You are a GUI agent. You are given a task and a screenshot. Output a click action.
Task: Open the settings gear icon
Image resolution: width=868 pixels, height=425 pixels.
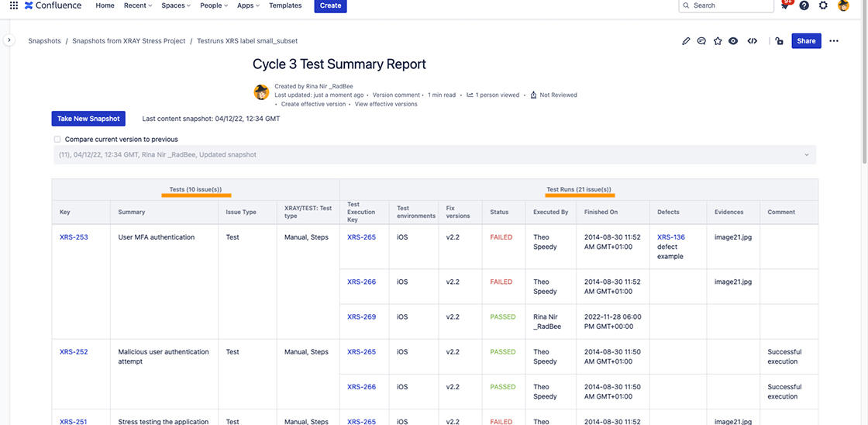823,5
